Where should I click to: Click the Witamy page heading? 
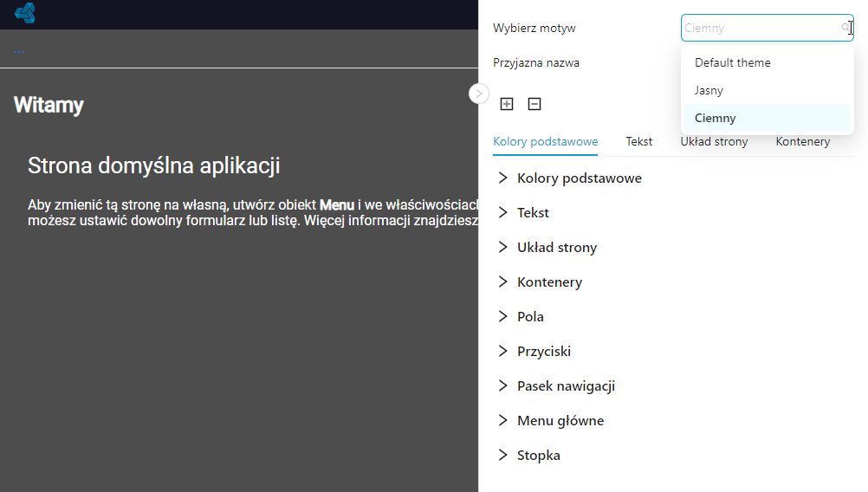(x=49, y=105)
